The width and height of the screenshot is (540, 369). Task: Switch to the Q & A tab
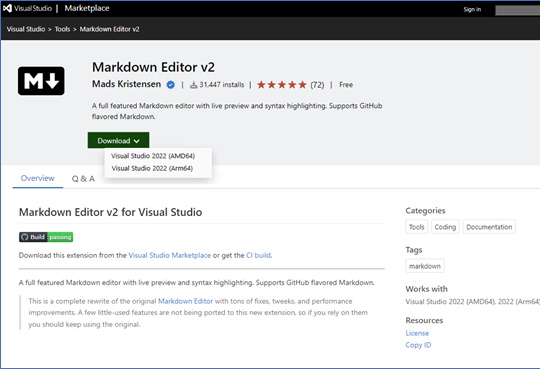coord(83,178)
